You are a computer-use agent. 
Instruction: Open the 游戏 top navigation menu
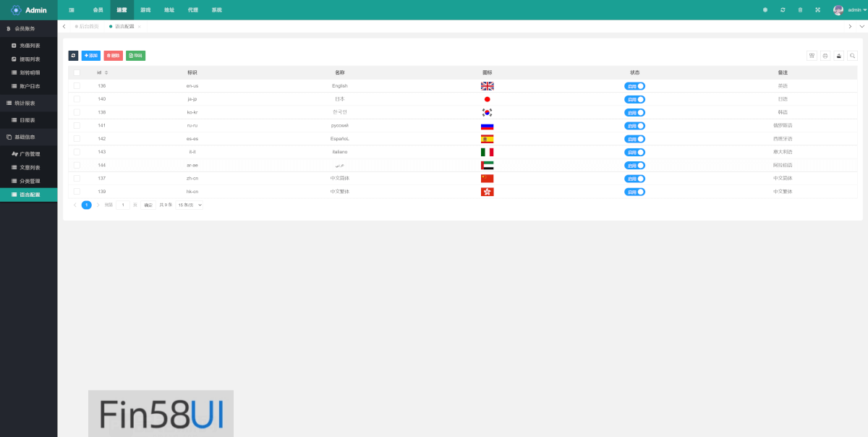pyautogui.click(x=145, y=10)
